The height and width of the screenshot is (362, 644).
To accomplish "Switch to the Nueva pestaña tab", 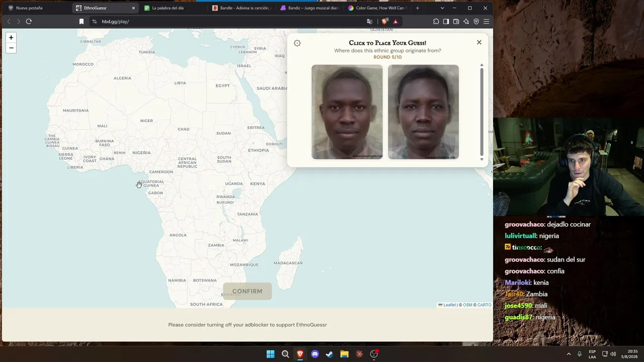I will [36, 8].
